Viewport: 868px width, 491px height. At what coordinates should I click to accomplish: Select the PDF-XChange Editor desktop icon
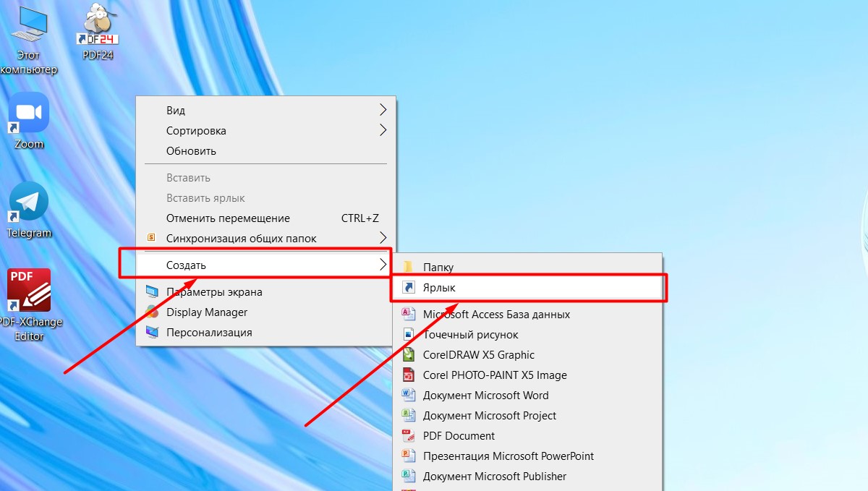(29, 291)
